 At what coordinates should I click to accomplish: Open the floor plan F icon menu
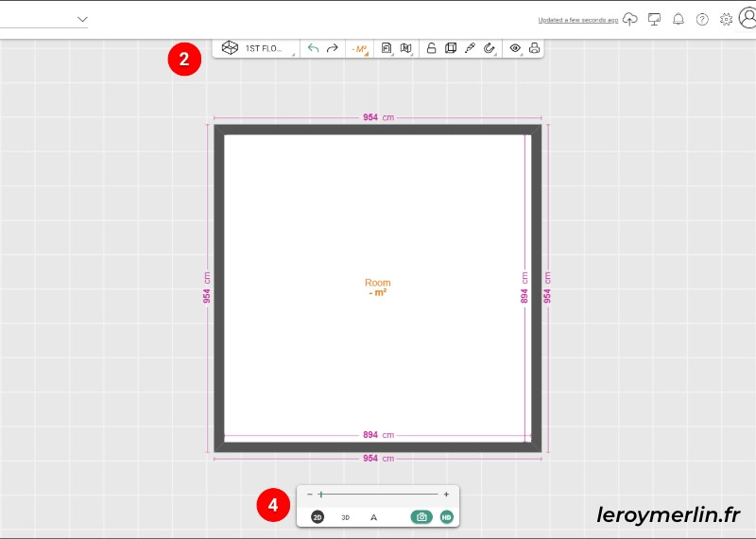coord(387,48)
